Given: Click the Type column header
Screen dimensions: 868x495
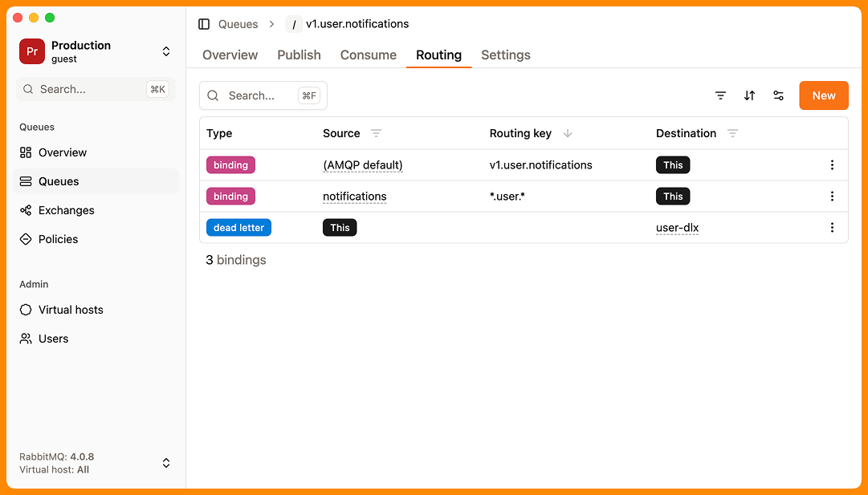Looking at the screenshot, I should (x=219, y=133).
